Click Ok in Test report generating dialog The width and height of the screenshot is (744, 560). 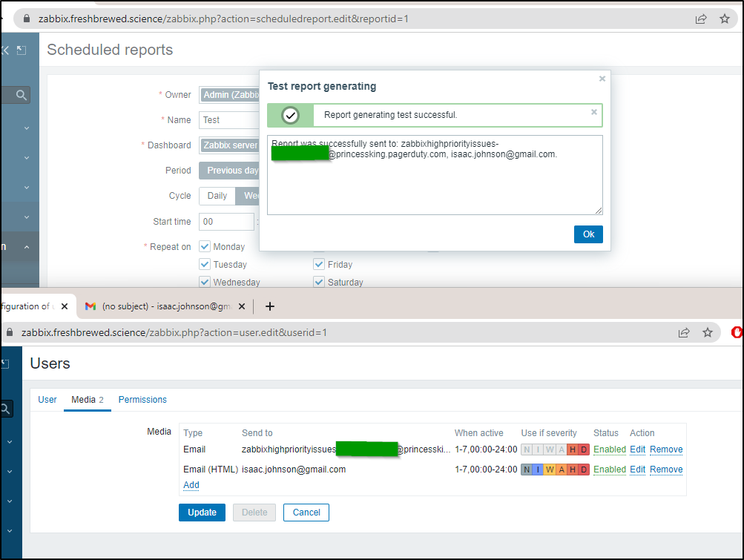point(588,234)
